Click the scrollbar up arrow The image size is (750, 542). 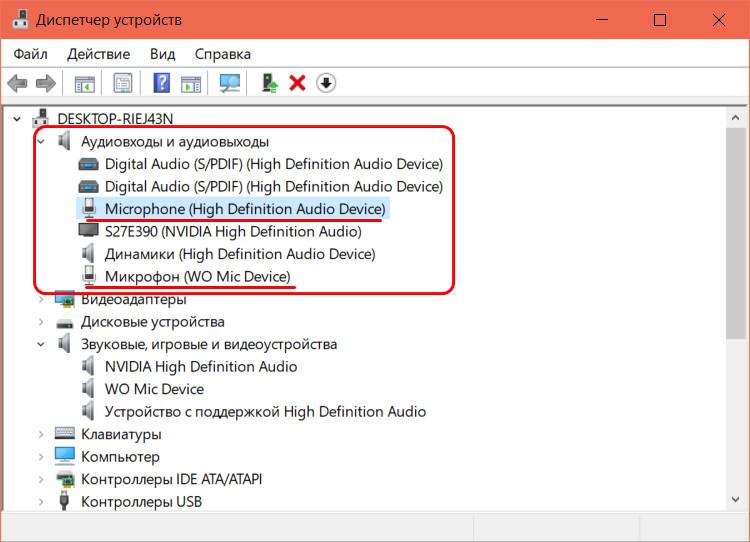pyautogui.click(x=736, y=117)
